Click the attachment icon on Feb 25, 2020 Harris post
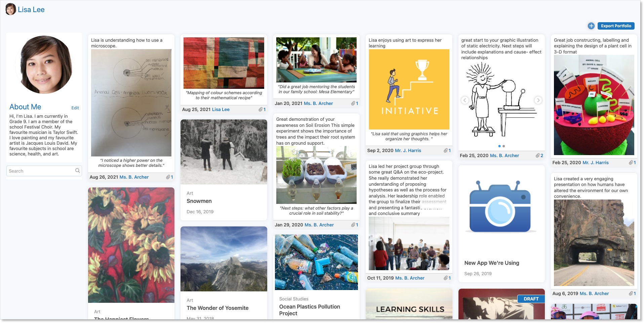Screen dimensions: 644x323 pos(631,163)
